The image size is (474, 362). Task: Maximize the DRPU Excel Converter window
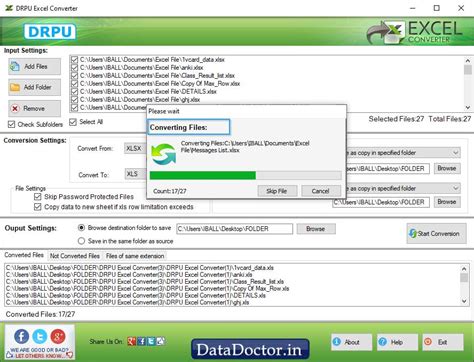(437, 8)
